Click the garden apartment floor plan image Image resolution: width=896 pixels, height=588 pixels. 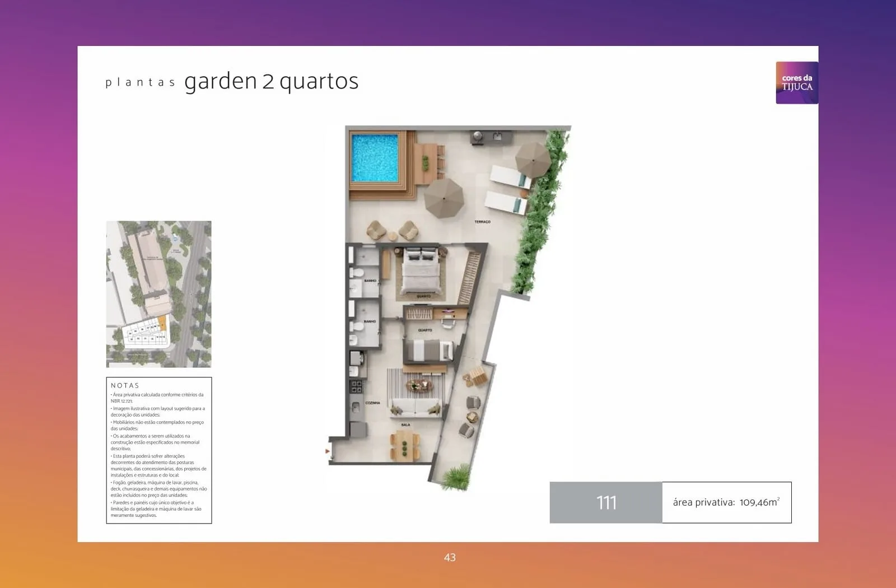click(x=449, y=309)
